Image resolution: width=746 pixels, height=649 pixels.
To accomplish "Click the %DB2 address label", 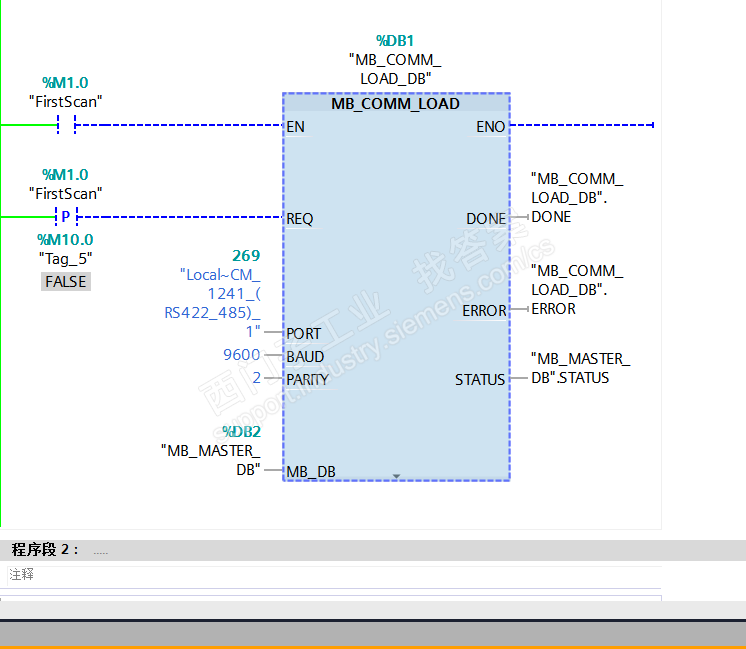I will [241, 432].
